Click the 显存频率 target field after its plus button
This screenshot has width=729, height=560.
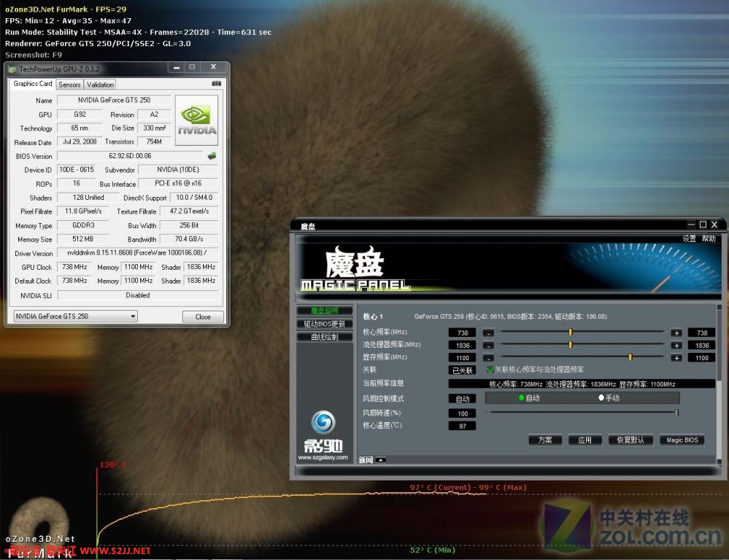(x=702, y=358)
